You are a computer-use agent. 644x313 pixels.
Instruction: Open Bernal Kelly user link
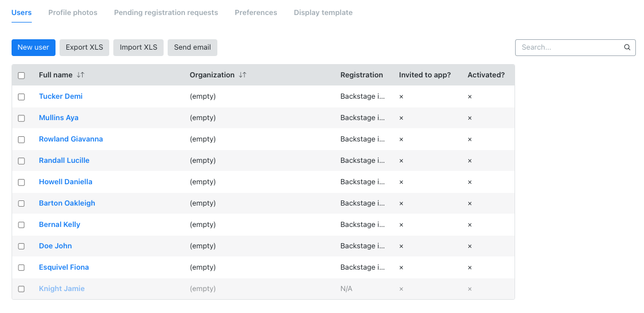[60, 225]
